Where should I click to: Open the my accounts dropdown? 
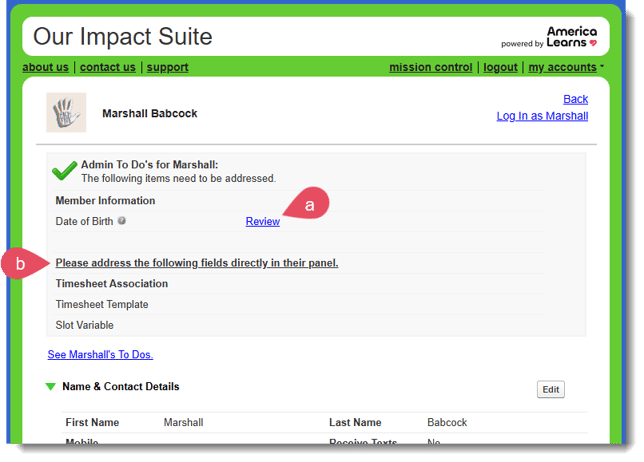566,67
